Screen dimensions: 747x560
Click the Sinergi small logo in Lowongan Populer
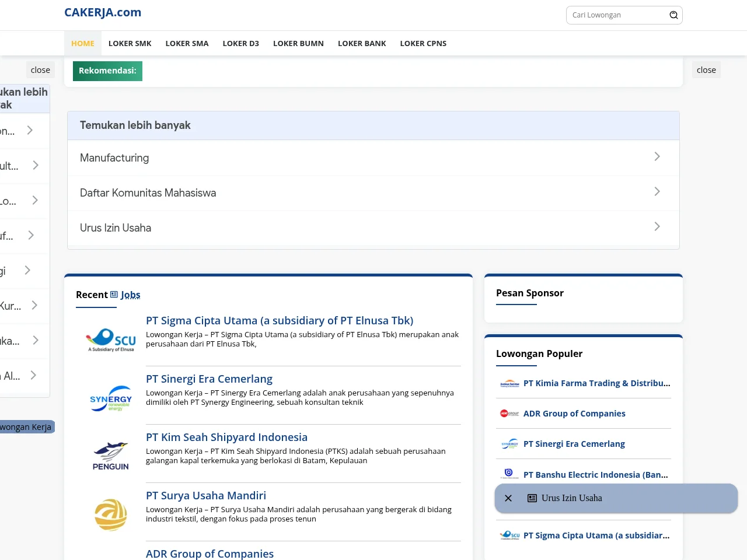coord(509,444)
